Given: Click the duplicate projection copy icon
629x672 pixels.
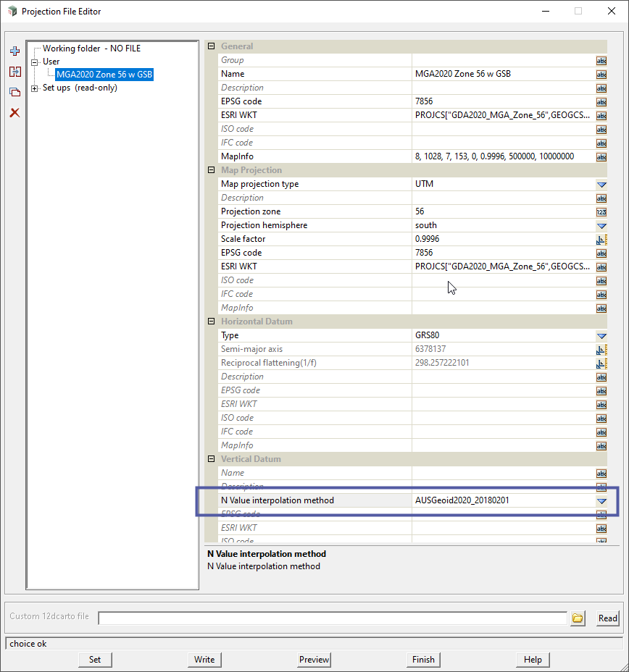Looking at the screenshot, I should [14, 92].
